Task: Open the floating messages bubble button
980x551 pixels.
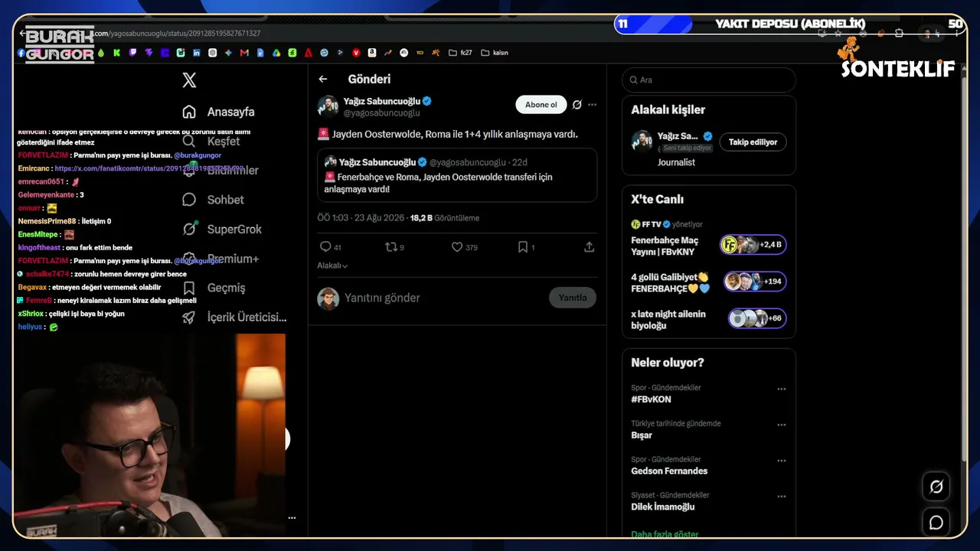Action: (936, 523)
